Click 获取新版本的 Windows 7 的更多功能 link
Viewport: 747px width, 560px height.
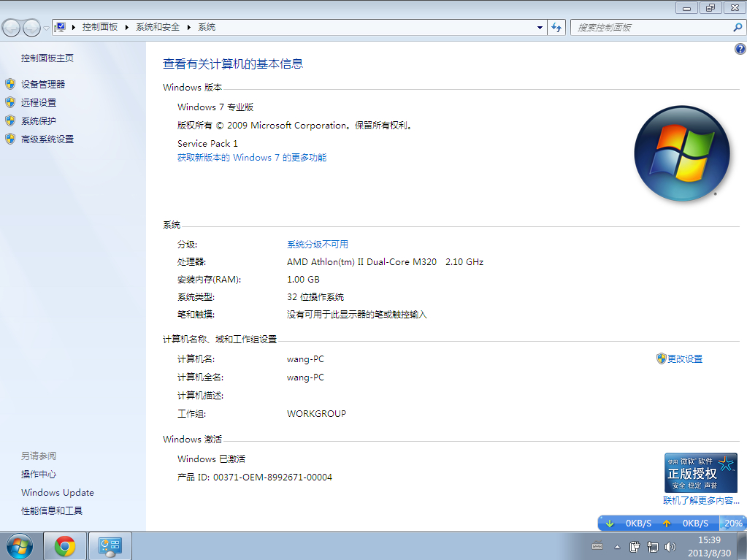pos(252,157)
